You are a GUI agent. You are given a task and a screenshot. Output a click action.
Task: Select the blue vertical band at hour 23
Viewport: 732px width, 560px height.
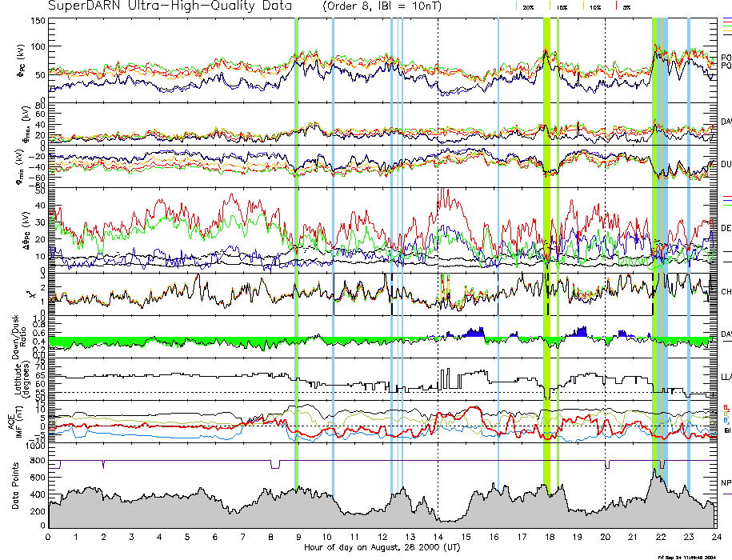click(688, 240)
